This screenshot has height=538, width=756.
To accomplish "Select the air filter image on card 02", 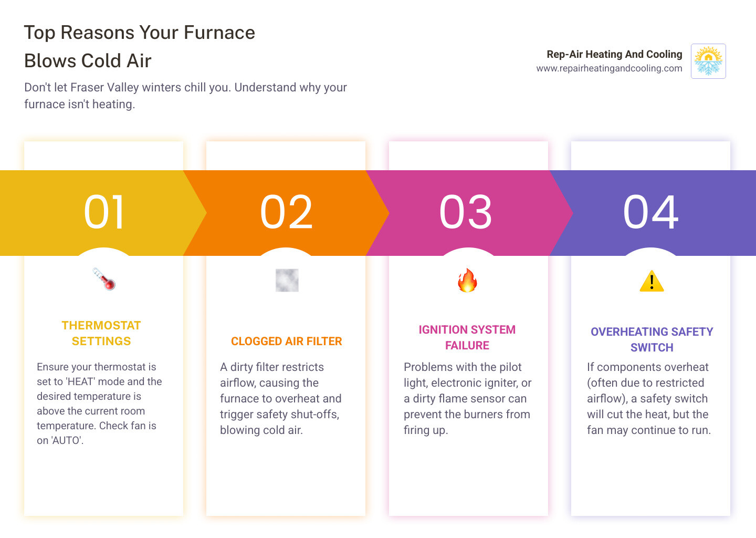I will (x=286, y=280).
